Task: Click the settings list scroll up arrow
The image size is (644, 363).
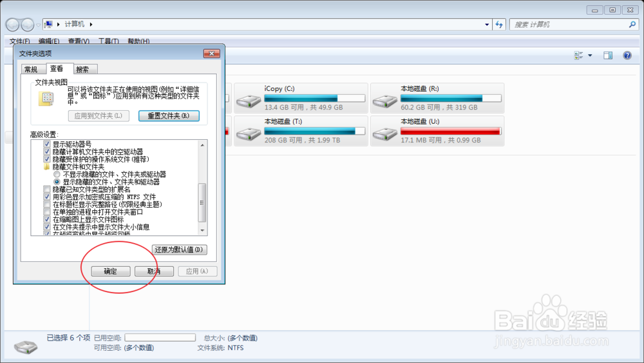Action: click(x=202, y=144)
